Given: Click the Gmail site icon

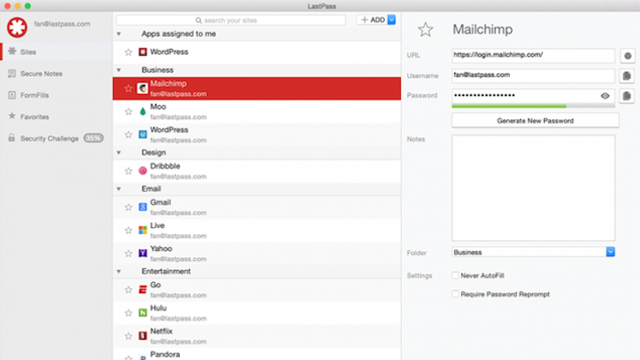Looking at the screenshot, I should point(142,207).
